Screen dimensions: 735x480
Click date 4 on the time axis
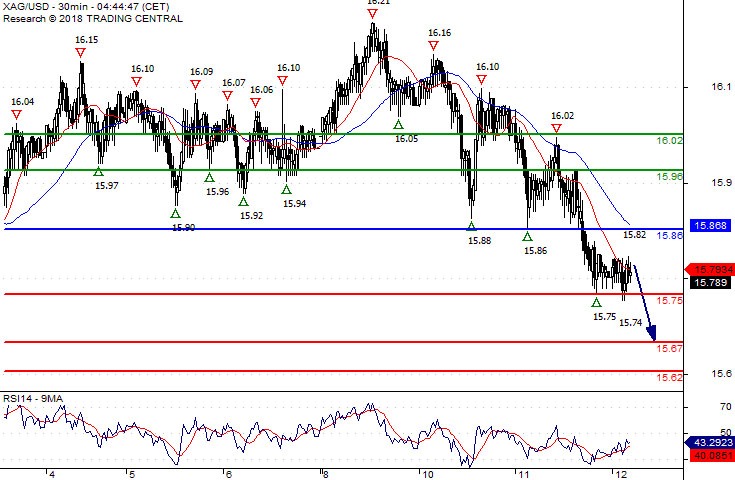tap(52, 475)
